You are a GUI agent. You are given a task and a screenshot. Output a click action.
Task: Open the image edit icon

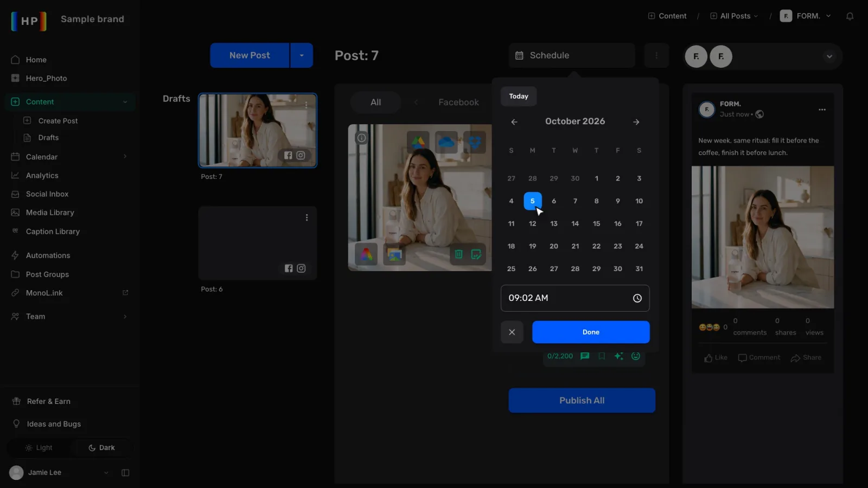click(x=476, y=254)
